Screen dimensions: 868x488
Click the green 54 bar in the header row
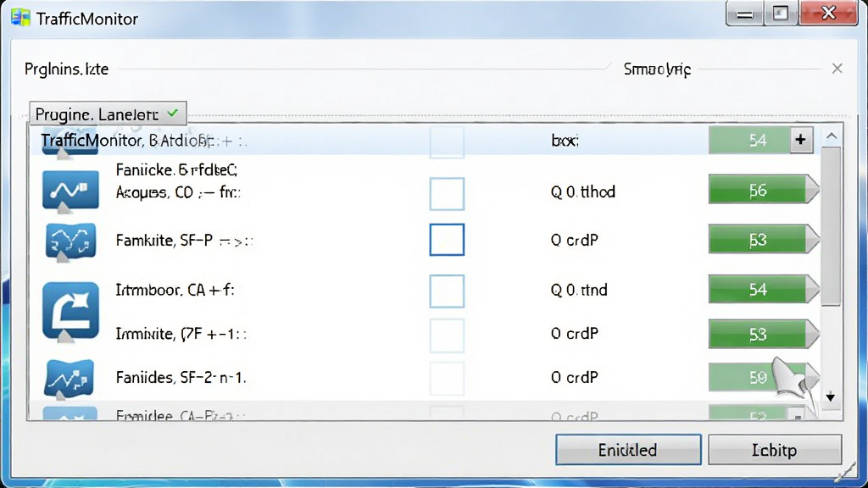click(x=749, y=140)
